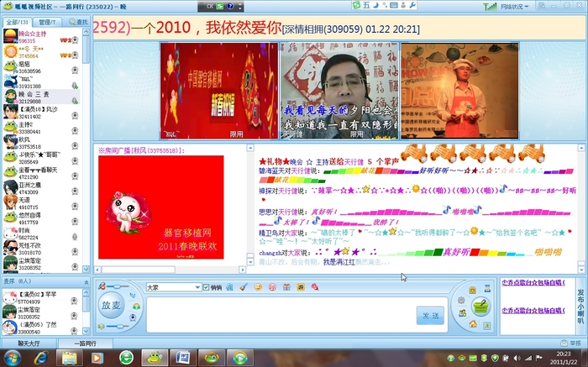Click the pink flower icon in the chat toolbar

coord(315,287)
